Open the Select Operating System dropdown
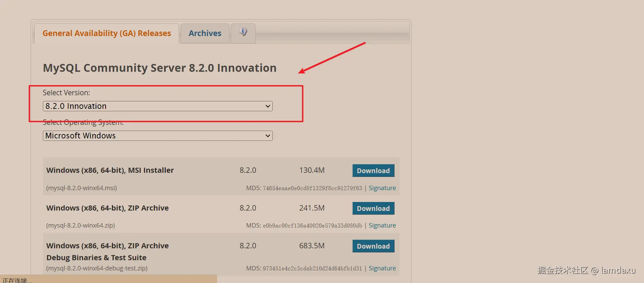 [158, 136]
